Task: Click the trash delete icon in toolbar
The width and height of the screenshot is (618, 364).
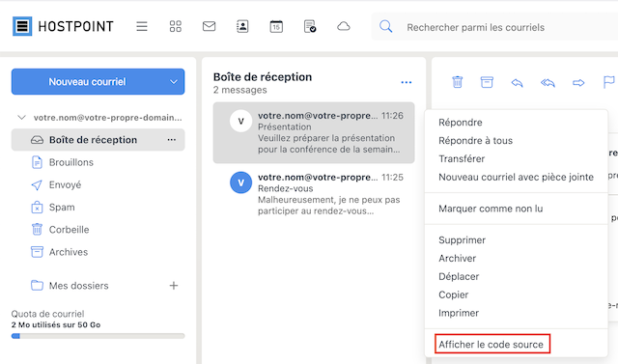Action: click(457, 82)
